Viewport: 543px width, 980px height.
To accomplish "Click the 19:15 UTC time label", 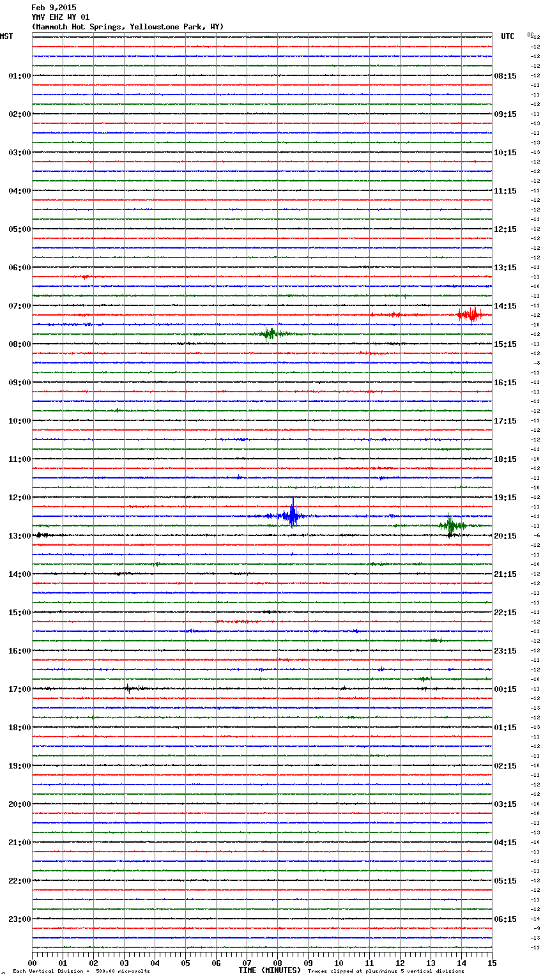I will click(505, 497).
